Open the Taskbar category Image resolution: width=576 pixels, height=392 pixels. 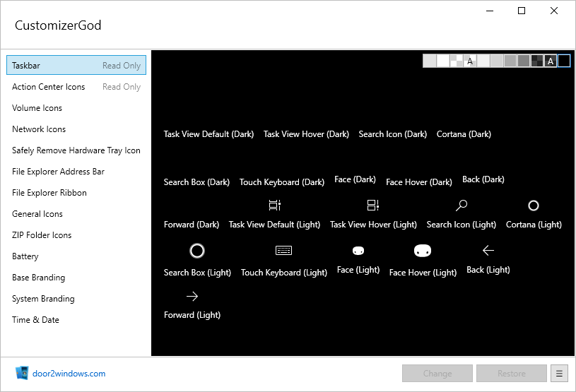(x=76, y=65)
